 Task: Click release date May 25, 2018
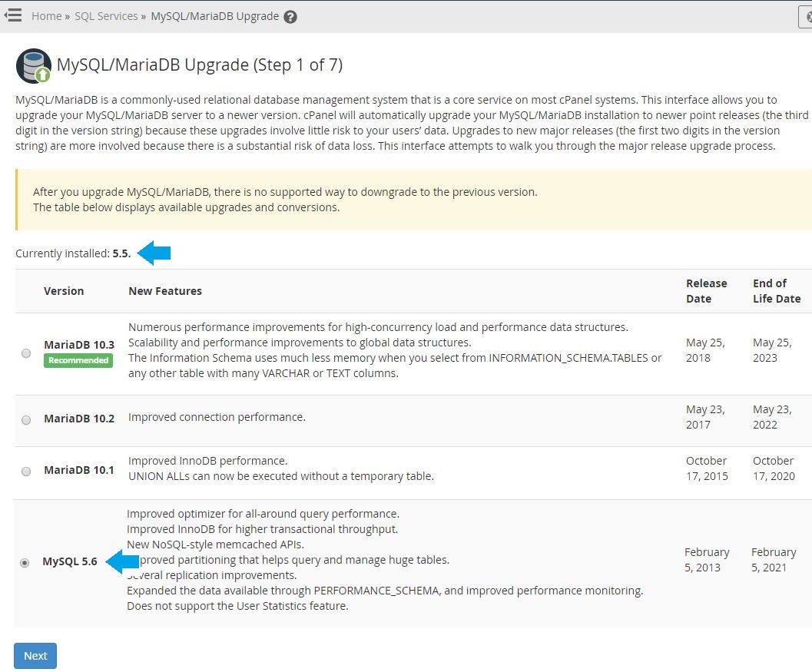click(705, 350)
